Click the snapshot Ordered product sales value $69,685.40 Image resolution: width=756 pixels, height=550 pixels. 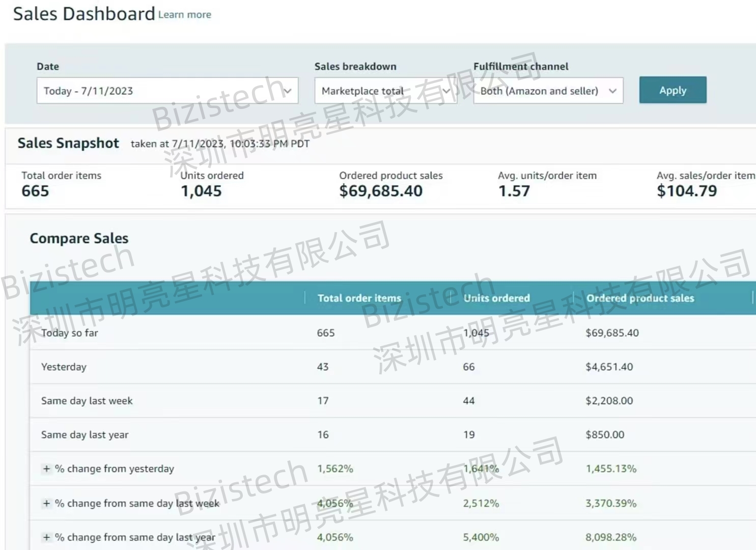coord(381,191)
